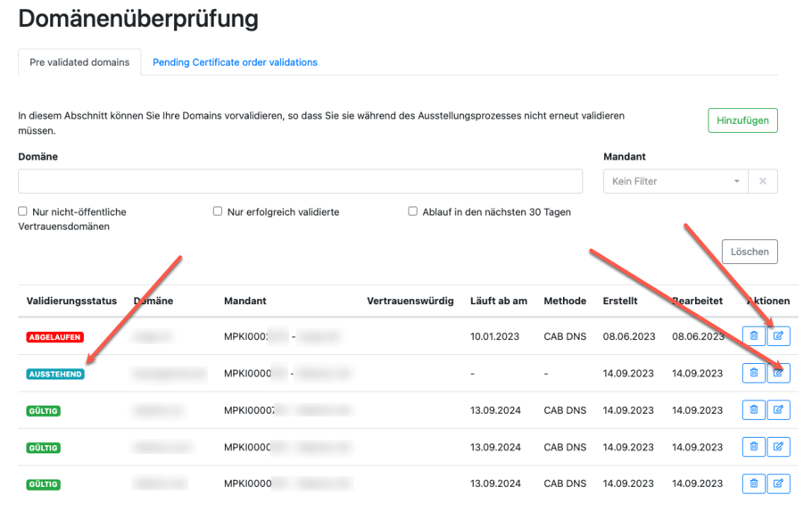Click the red ABGELAUFEN status badge
This screenshot has width=812, height=512.
(x=55, y=338)
